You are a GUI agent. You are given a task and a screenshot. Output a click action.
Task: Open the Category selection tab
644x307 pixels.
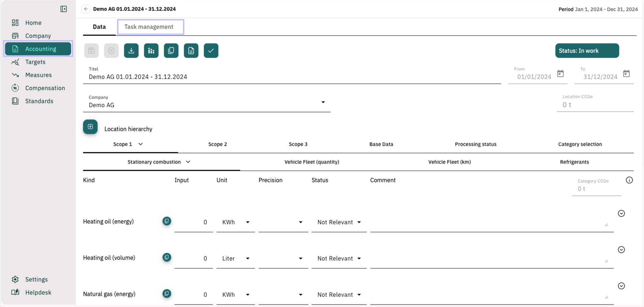click(x=580, y=144)
